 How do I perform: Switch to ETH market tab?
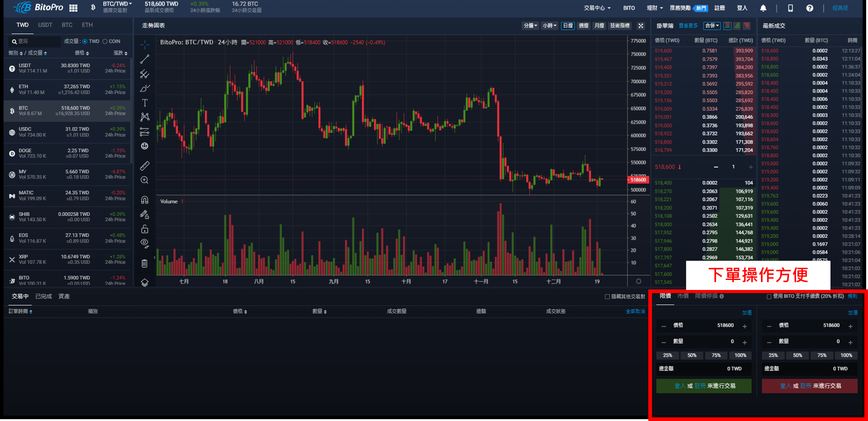point(87,25)
